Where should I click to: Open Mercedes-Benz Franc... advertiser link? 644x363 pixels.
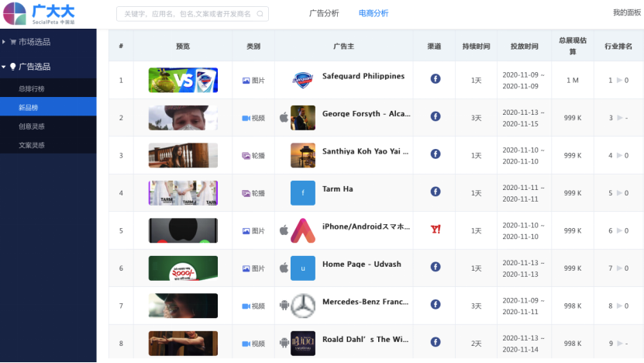(x=366, y=302)
